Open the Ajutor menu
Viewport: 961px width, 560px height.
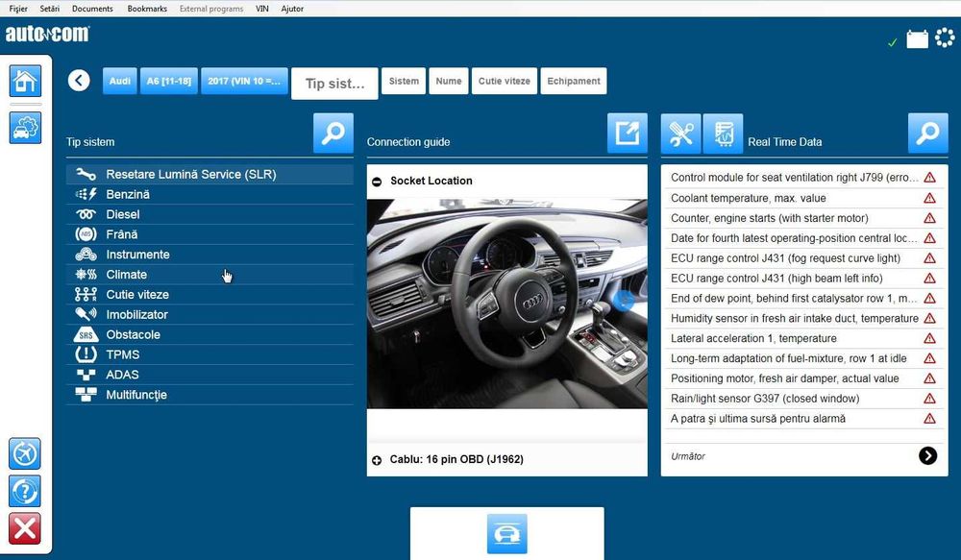point(292,9)
